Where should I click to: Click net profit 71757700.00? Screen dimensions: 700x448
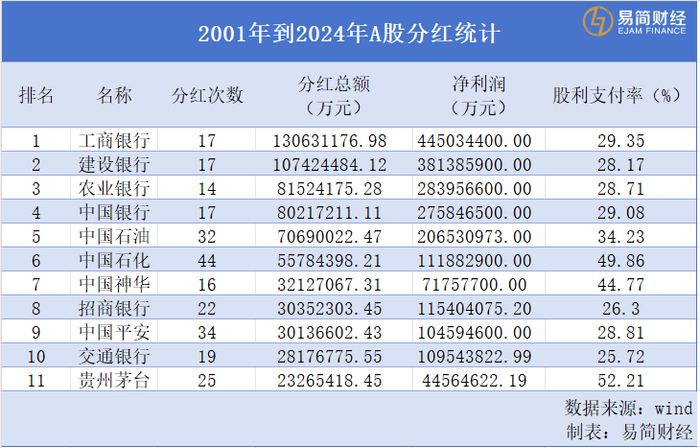[x=475, y=285]
